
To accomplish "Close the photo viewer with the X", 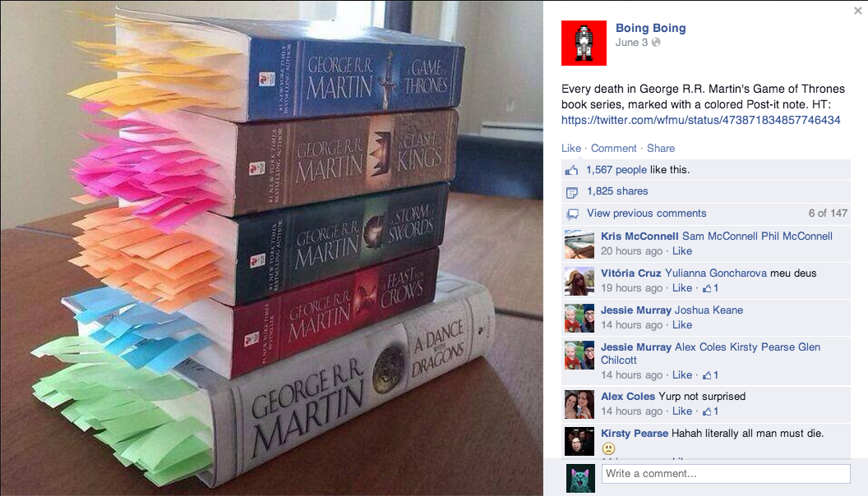I will pos(857,11).
